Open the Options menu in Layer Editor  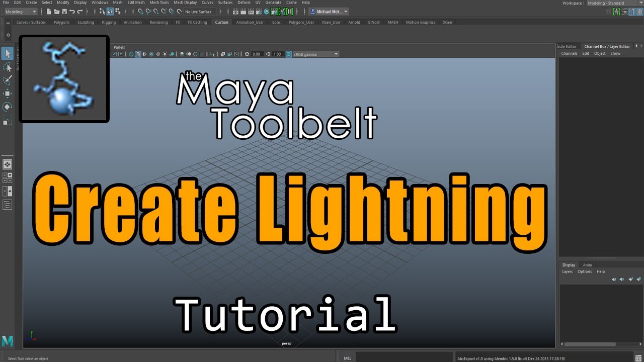coord(585,271)
